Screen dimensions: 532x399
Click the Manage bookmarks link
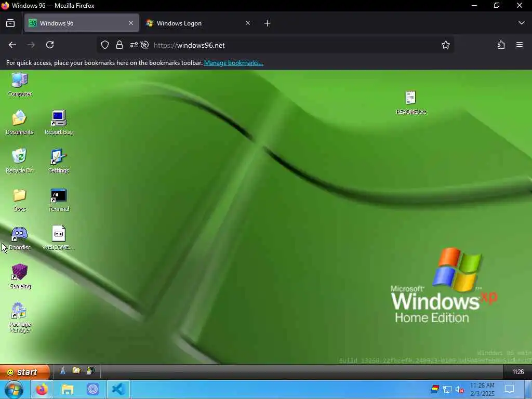click(233, 63)
